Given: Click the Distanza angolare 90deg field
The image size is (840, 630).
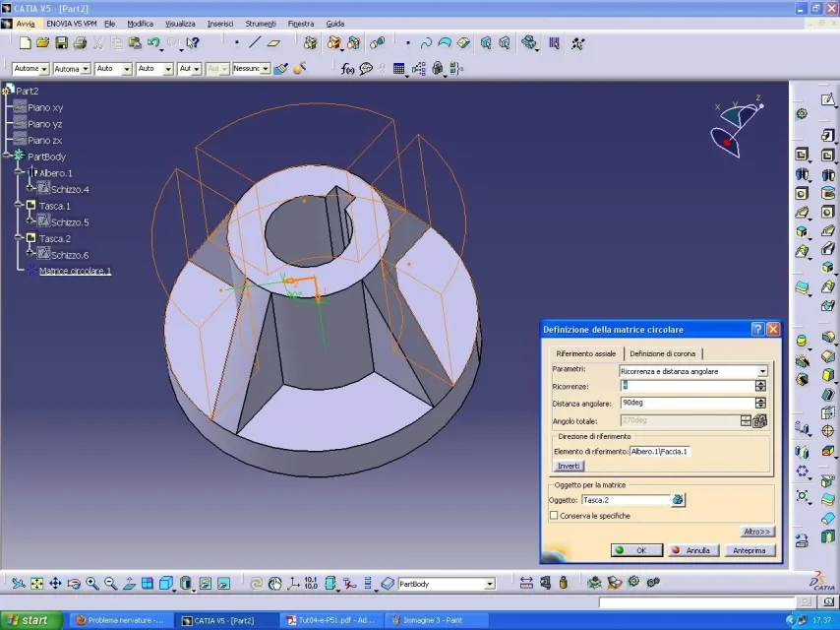Looking at the screenshot, I should point(688,403).
